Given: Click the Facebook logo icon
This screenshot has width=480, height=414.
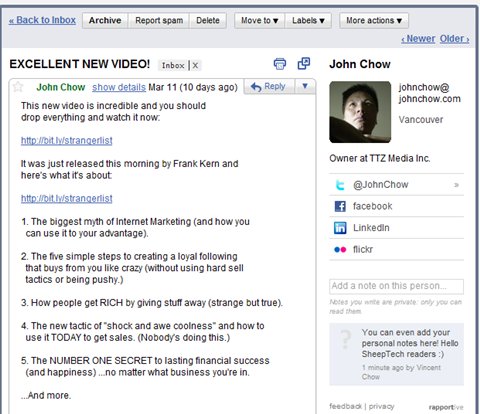Looking at the screenshot, I should click(340, 206).
